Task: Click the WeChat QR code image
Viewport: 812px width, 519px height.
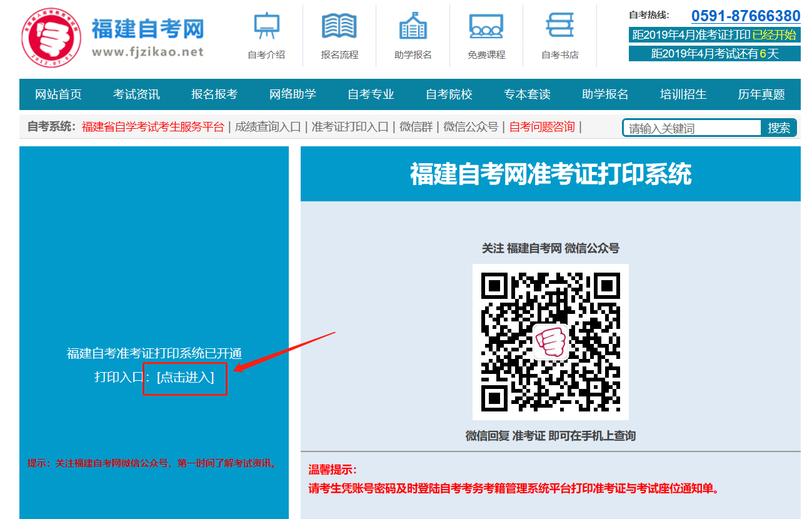Action: [x=550, y=341]
